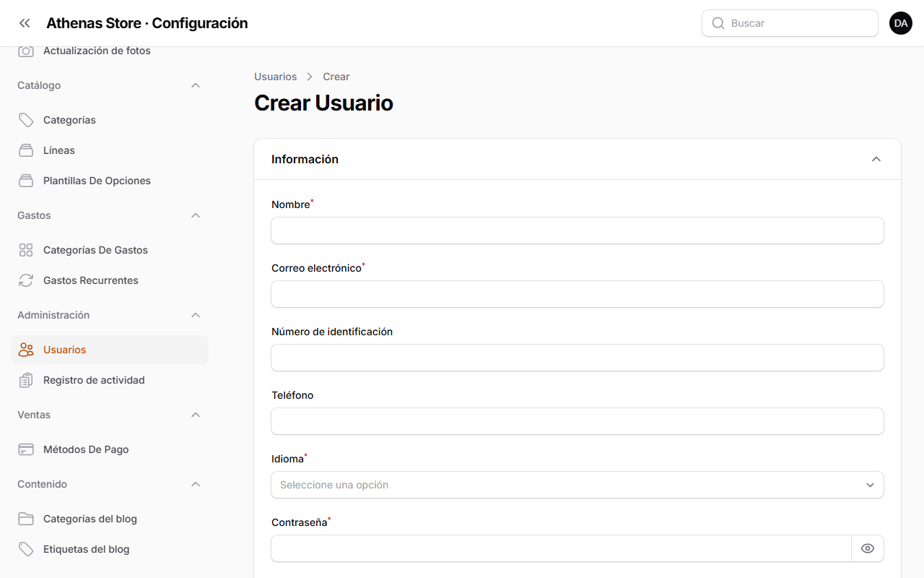
Task: Click Usuarios breadcrumb link
Action: (275, 77)
